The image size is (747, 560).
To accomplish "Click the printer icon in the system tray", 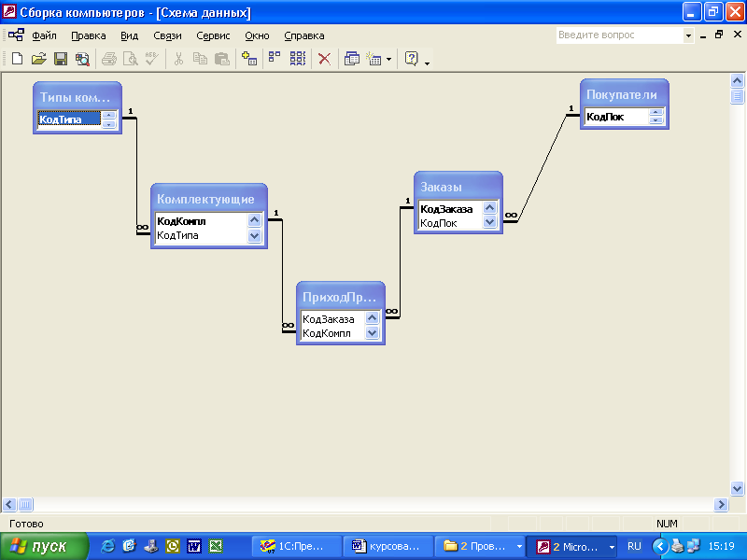I will 677,546.
